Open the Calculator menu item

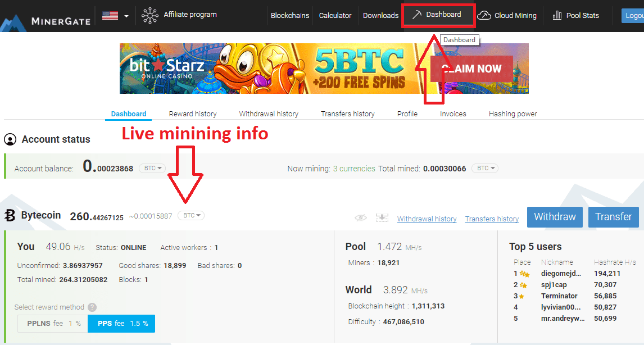pyautogui.click(x=335, y=16)
